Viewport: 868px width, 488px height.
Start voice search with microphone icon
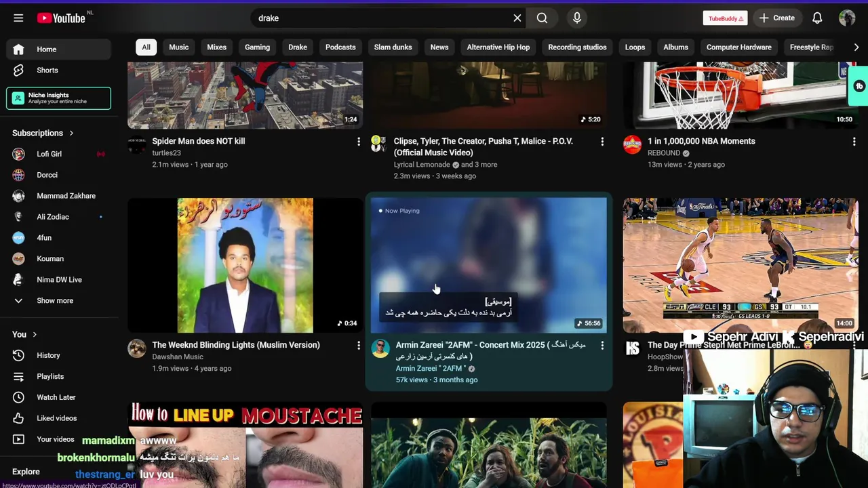(577, 18)
